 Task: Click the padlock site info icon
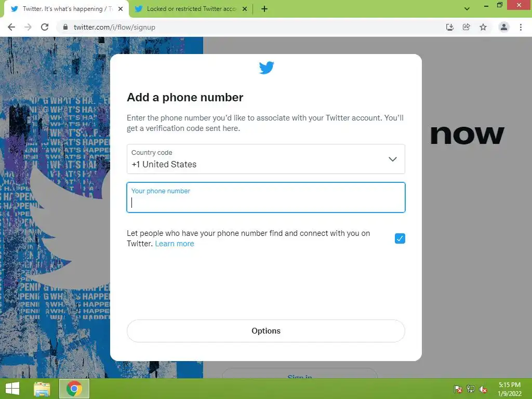(x=65, y=27)
